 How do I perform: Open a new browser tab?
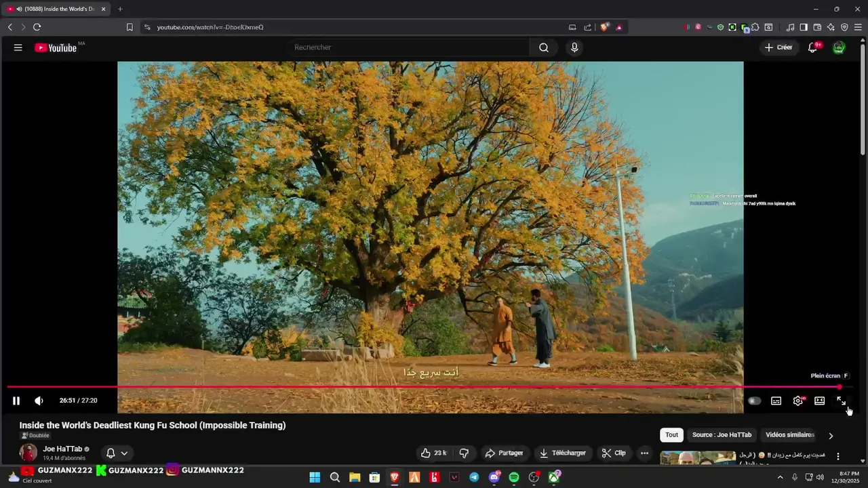pos(120,9)
